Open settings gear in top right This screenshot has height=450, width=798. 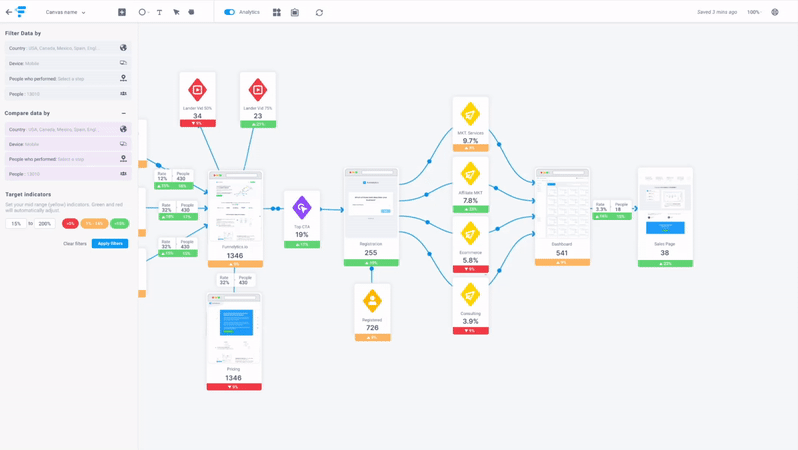click(775, 12)
